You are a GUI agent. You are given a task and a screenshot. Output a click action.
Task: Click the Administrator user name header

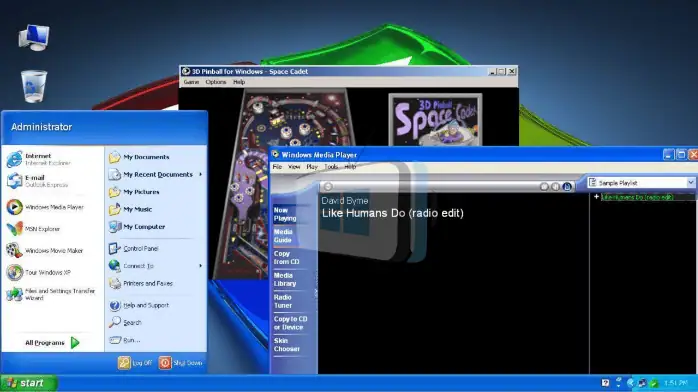[x=41, y=127]
